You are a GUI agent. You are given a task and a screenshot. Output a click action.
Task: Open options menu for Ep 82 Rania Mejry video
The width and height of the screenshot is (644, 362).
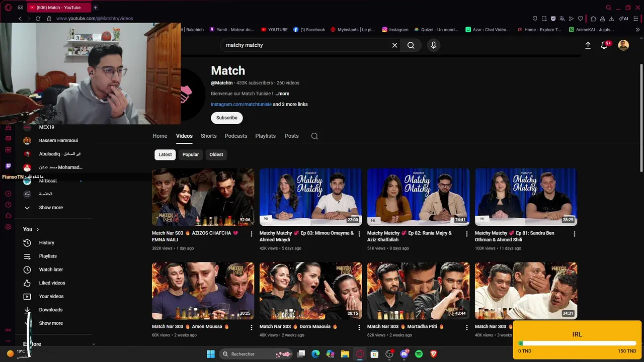pos(467,234)
